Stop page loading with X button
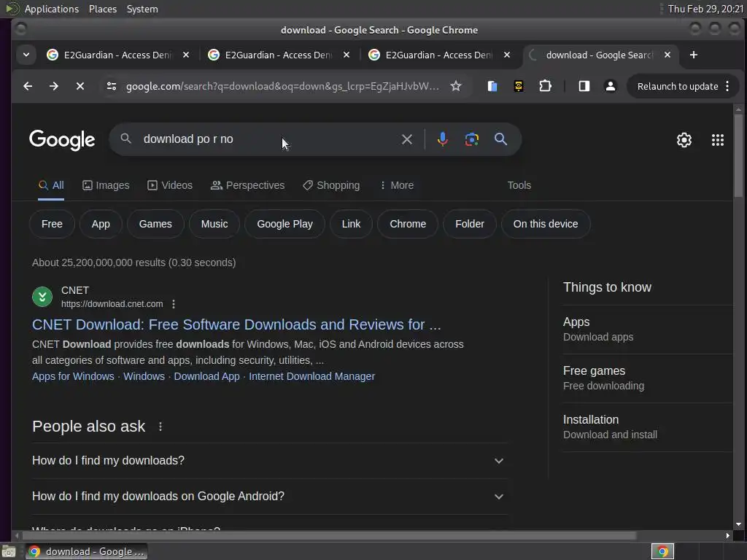747x560 pixels. pos(80,86)
